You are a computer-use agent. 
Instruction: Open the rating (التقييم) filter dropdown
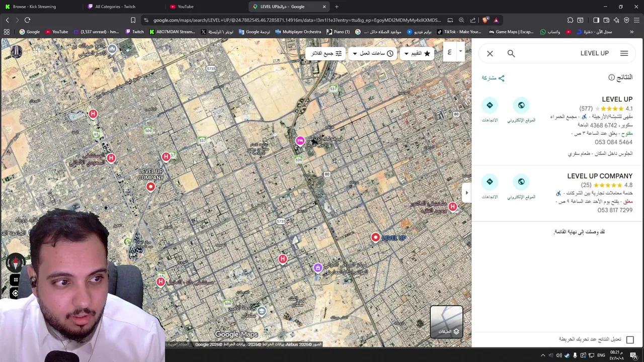point(418,53)
